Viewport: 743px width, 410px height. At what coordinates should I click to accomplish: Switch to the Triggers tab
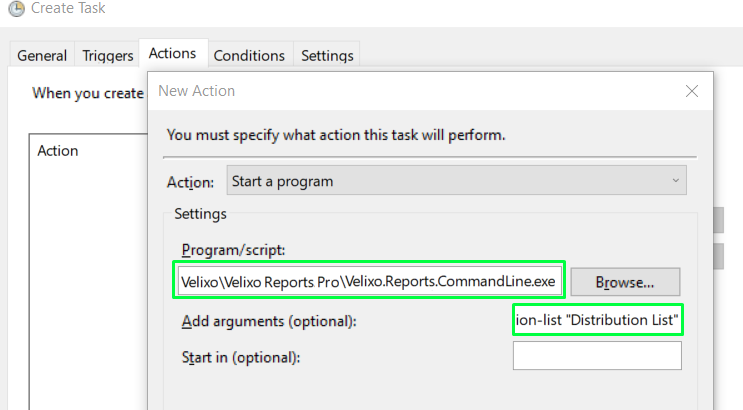pyautogui.click(x=108, y=55)
